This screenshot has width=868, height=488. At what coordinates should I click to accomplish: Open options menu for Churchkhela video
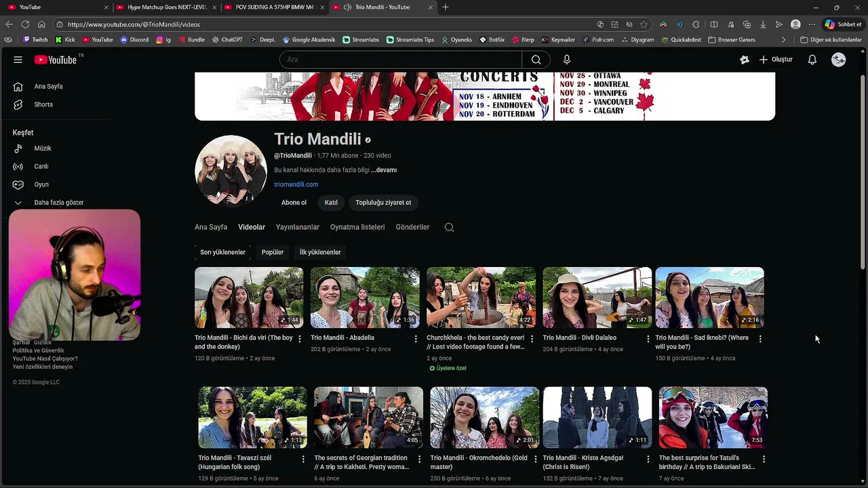(x=532, y=339)
